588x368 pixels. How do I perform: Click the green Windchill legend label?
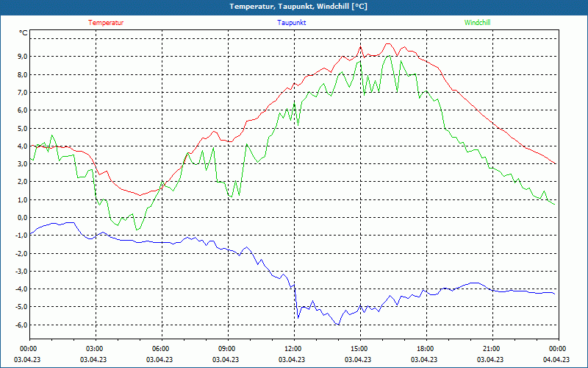(477, 23)
